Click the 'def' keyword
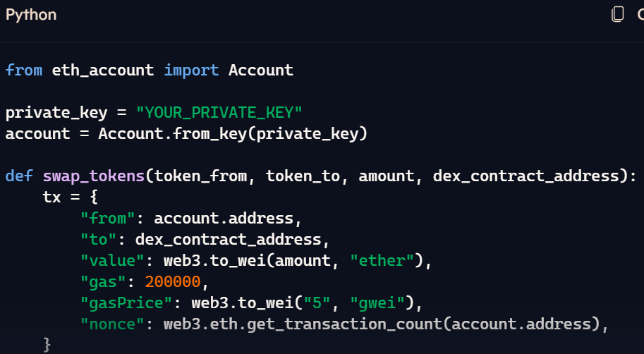Screen dimensions: 644x354 click(x=19, y=176)
